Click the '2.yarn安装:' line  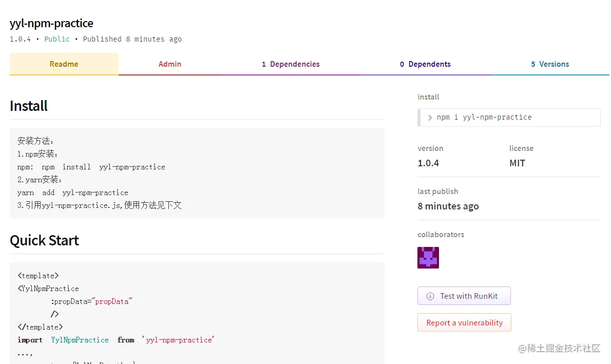click(40, 180)
